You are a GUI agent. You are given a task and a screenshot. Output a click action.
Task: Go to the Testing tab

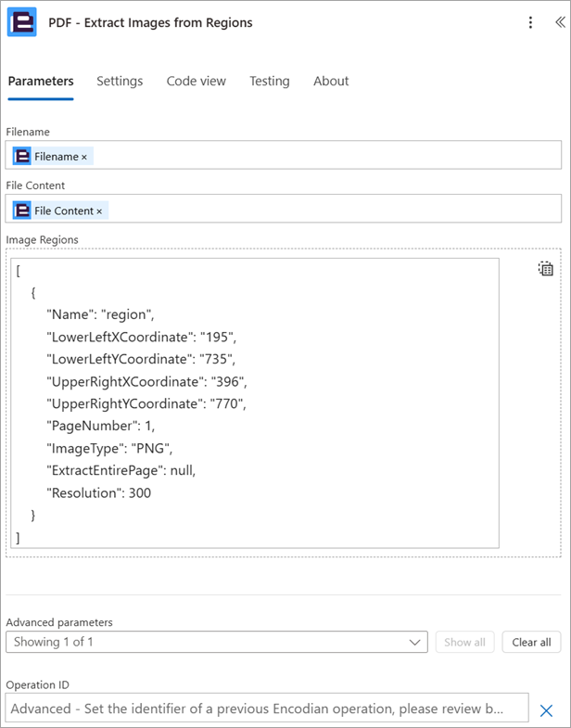(x=269, y=82)
